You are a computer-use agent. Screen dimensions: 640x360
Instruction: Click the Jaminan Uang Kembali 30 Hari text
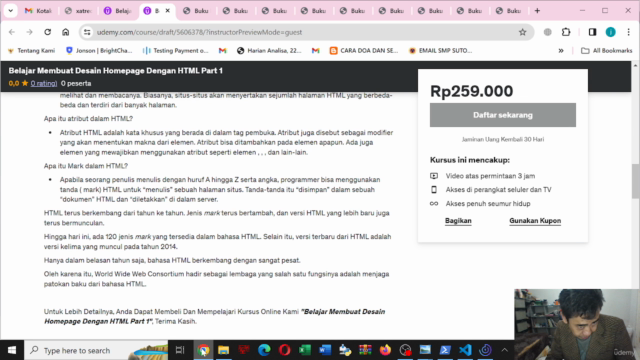pos(503,139)
